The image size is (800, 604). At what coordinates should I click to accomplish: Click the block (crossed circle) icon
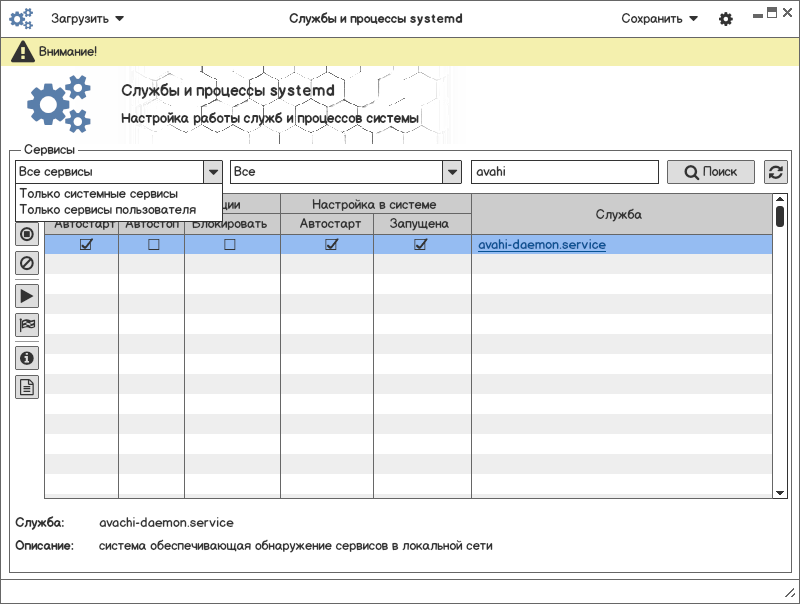pyautogui.click(x=27, y=264)
